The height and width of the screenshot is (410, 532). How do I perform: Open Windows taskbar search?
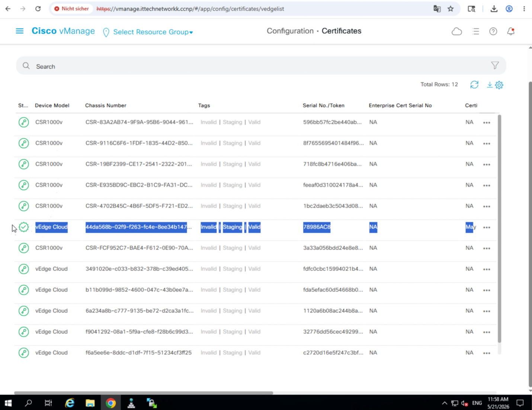tap(28, 403)
